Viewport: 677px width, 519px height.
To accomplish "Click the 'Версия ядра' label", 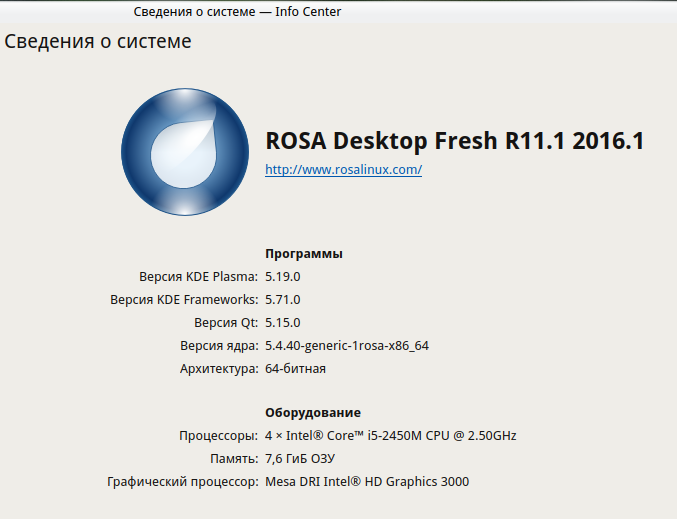I will [219, 346].
